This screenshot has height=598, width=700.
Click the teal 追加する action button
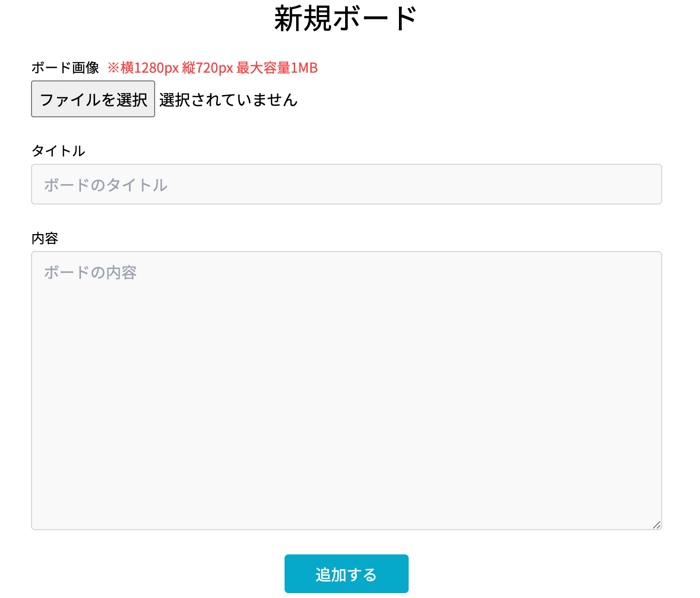point(346,574)
